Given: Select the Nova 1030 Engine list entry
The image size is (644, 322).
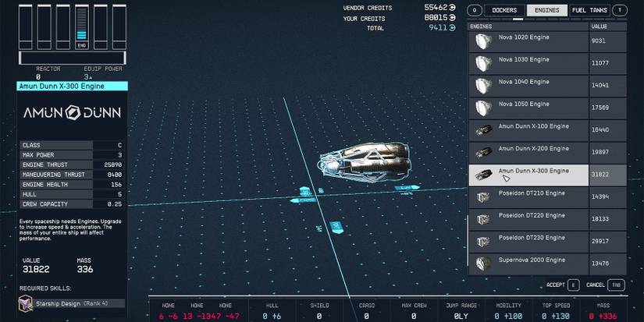Looking at the screenshot, I should (x=528, y=63).
